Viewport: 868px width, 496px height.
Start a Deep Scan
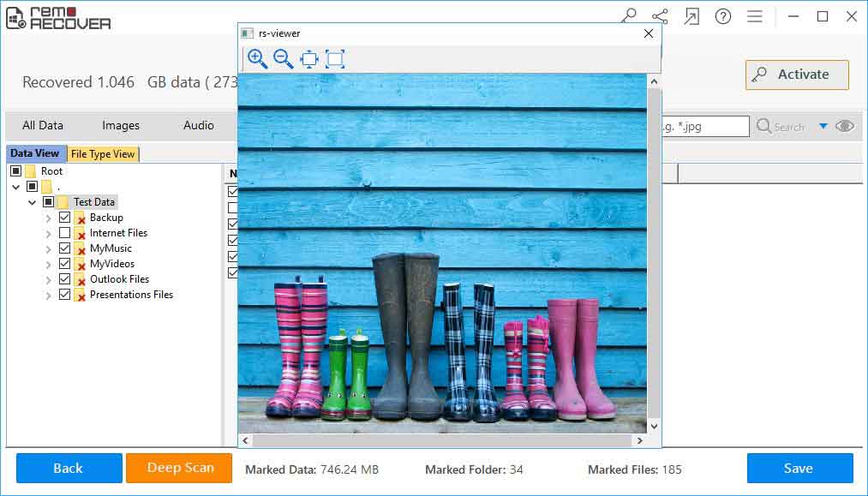pos(178,468)
